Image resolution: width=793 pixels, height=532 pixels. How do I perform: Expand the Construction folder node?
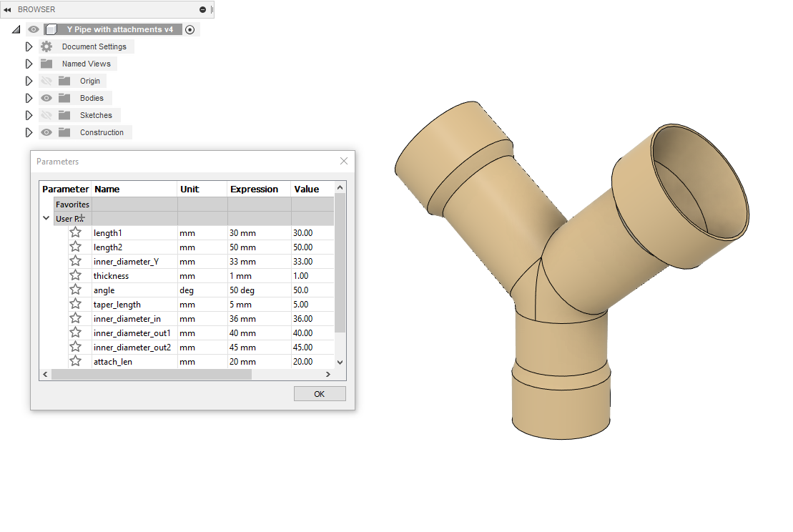pyautogui.click(x=29, y=132)
